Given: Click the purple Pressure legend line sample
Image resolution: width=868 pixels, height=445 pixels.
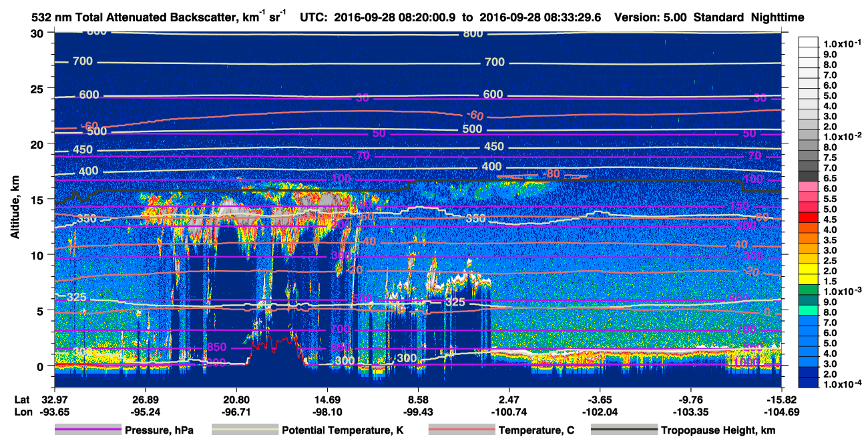Looking at the screenshot, I should point(88,430).
